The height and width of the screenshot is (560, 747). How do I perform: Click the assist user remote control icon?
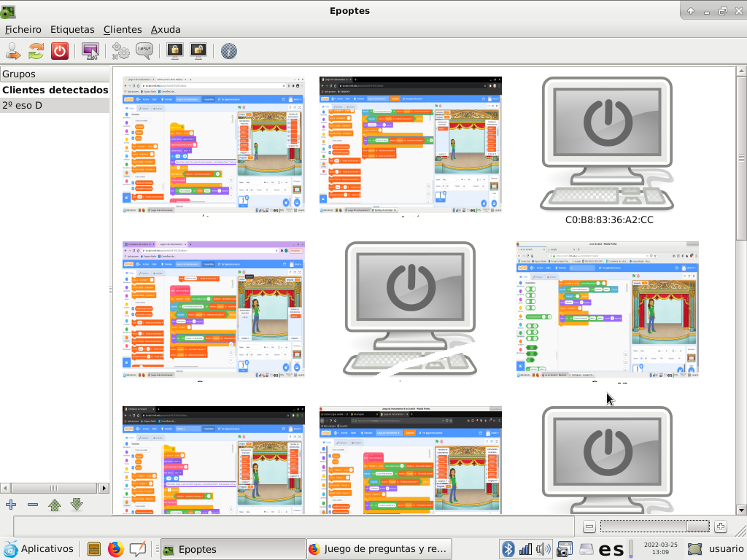pos(90,51)
